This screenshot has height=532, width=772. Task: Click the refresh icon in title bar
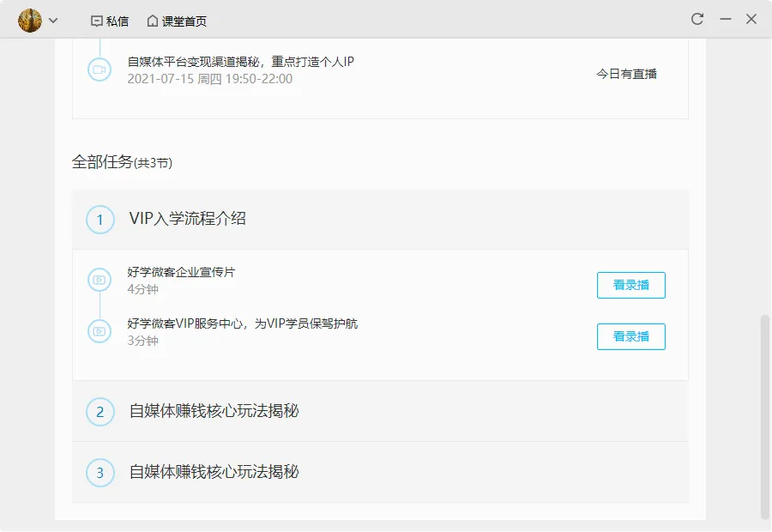697,19
